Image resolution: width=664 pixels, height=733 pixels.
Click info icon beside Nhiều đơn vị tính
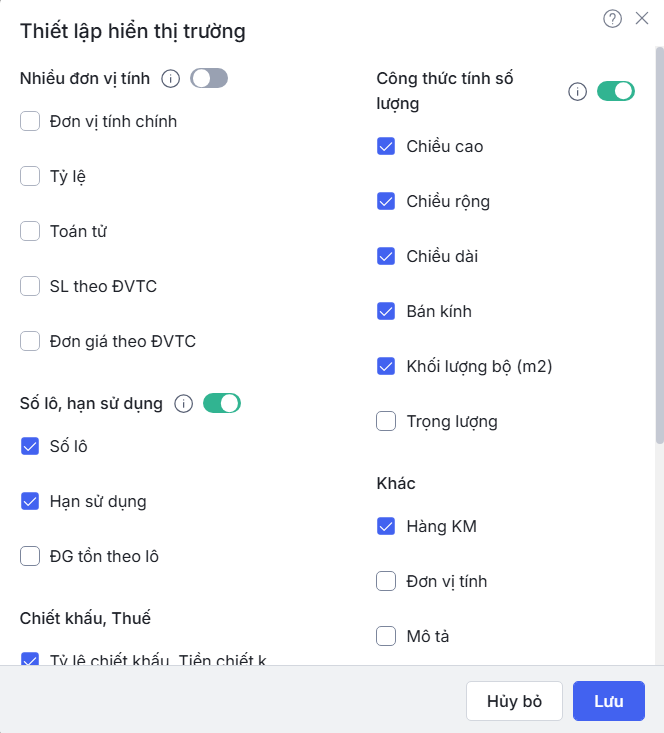pos(171,78)
